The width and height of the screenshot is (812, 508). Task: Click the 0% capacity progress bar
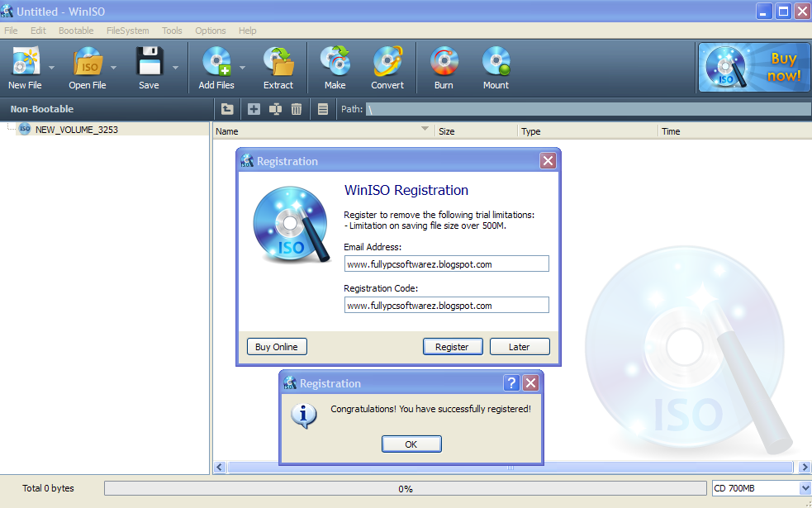[x=406, y=488]
